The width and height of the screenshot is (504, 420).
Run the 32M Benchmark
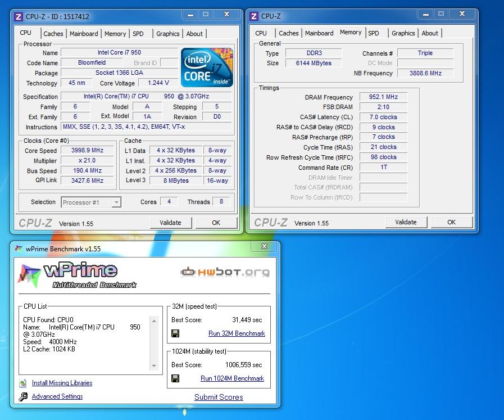[x=237, y=333]
